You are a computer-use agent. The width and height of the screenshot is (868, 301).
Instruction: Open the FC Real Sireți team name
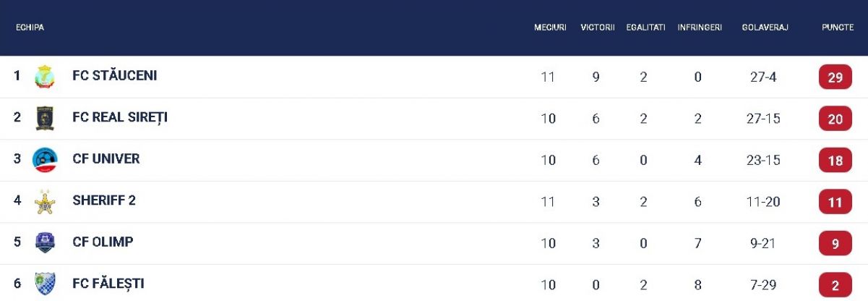[120, 117]
